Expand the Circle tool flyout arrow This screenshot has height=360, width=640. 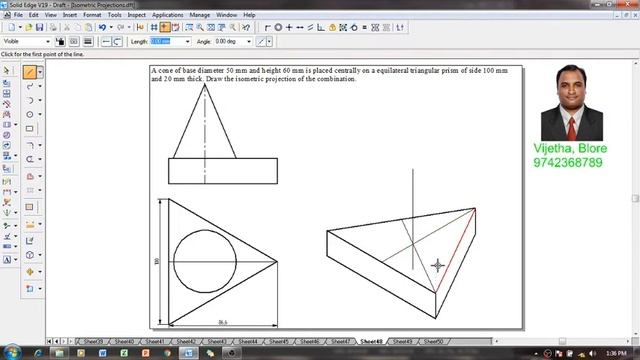coord(40,114)
